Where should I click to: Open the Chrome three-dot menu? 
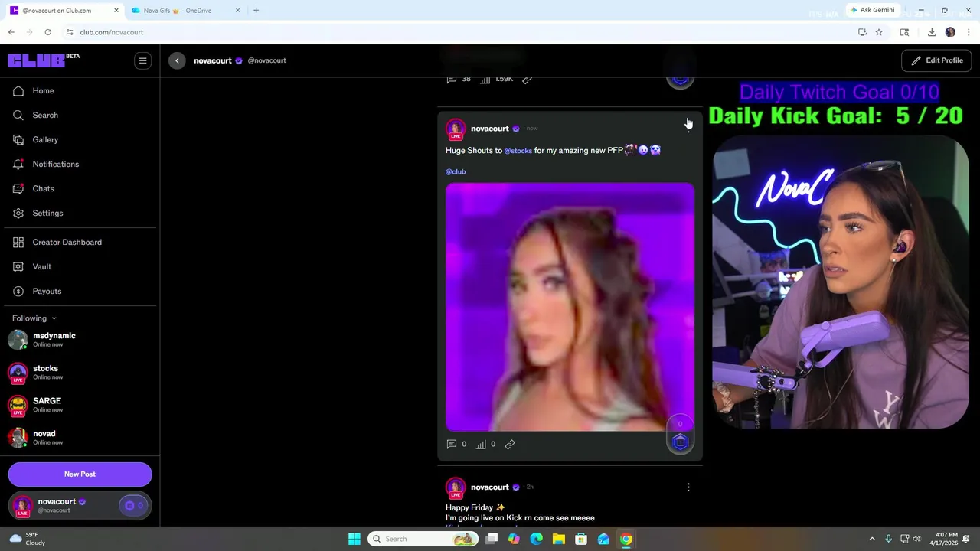point(969,32)
